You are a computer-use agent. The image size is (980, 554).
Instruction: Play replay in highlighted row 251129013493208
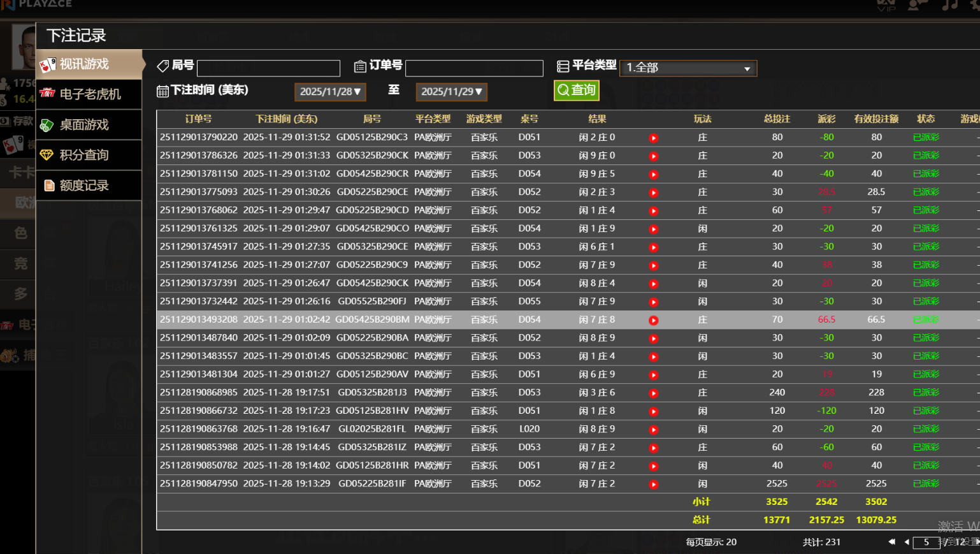pyautogui.click(x=653, y=321)
